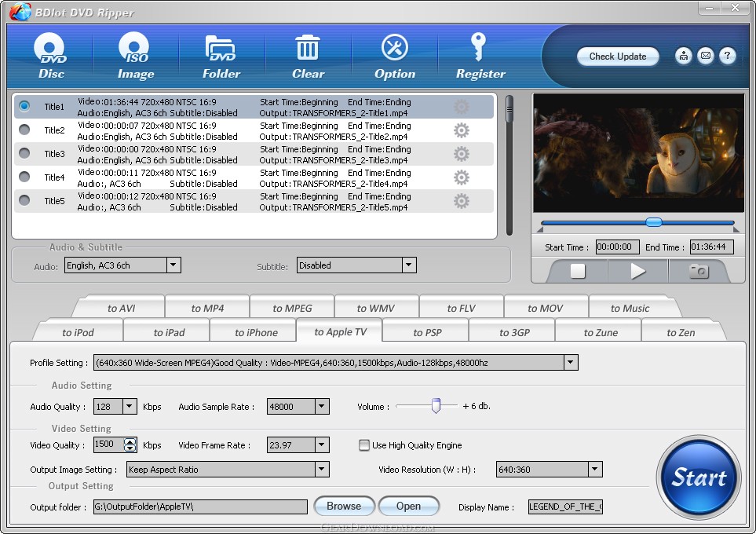
Task: Click the title list scrollbar
Action: tap(509, 165)
